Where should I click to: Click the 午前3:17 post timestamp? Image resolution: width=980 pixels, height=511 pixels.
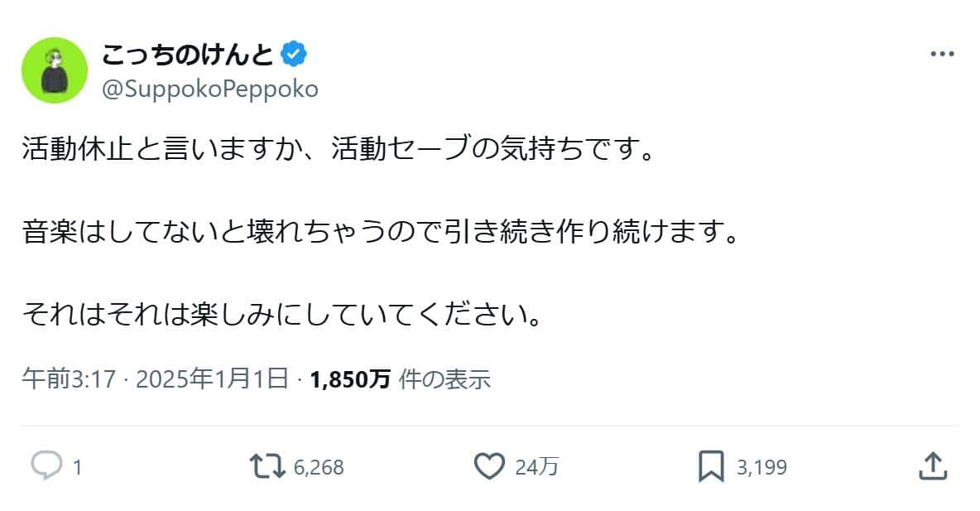(x=69, y=379)
